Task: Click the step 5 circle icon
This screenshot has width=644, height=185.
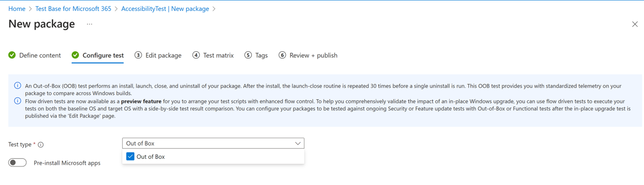Action: click(x=248, y=55)
